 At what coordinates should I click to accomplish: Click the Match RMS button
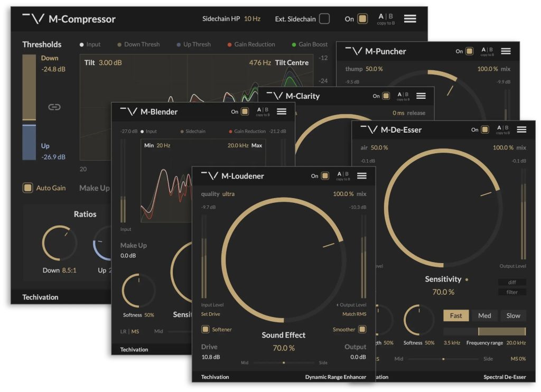point(354,314)
